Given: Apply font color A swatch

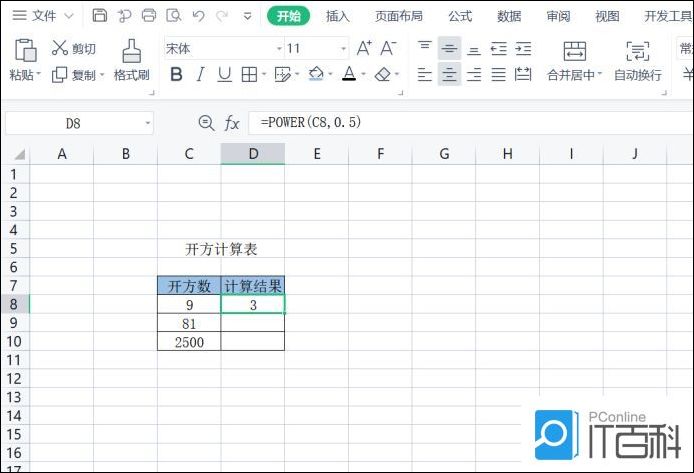Looking at the screenshot, I should [x=349, y=74].
